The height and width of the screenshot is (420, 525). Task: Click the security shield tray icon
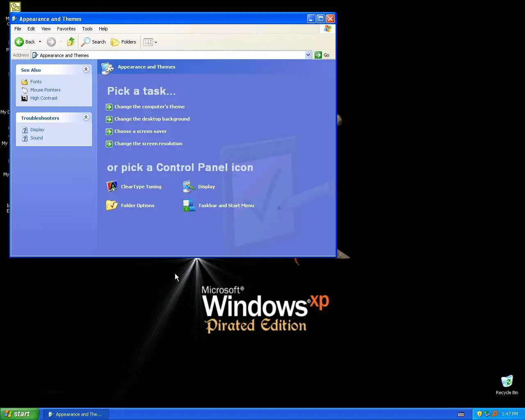coord(479,414)
